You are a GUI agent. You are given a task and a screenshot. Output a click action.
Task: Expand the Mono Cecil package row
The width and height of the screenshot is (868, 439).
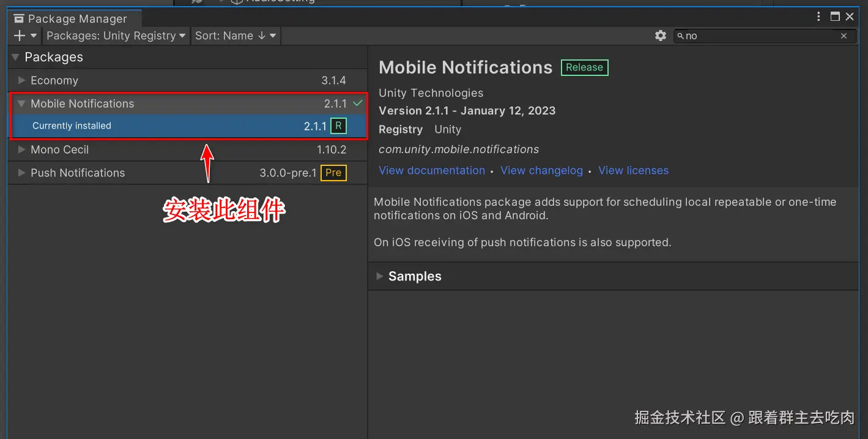coord(21,149)
